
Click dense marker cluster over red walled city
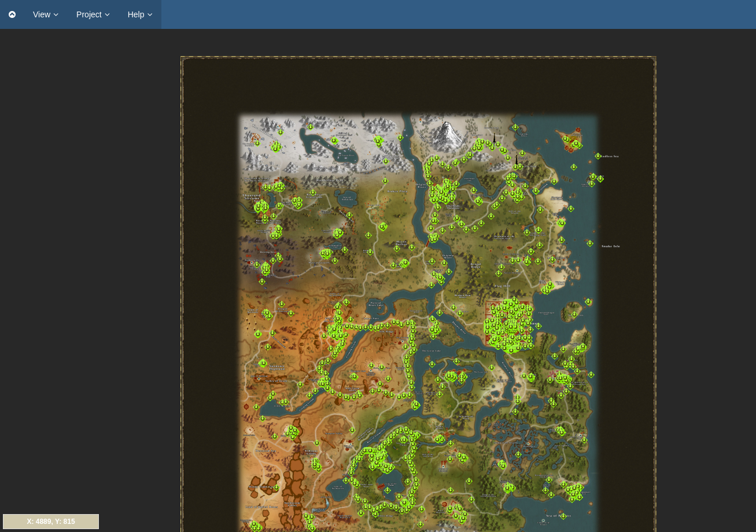(x=508, y=327)
